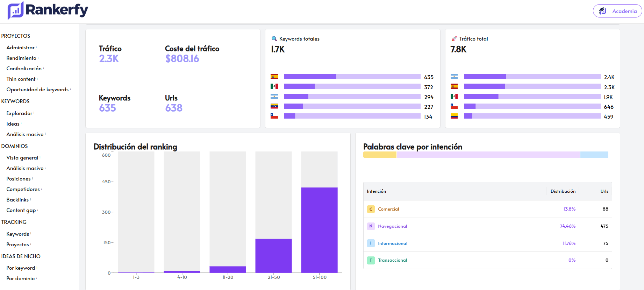Click the Informacional intent link
644x290 pixels.
tap(392, 243)
